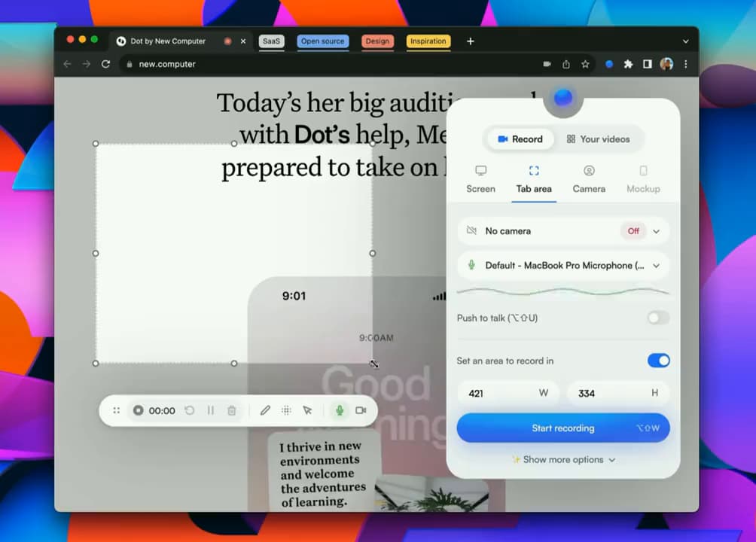Switch to the Screen recording tab
The image size is (756, 542).
480,179
